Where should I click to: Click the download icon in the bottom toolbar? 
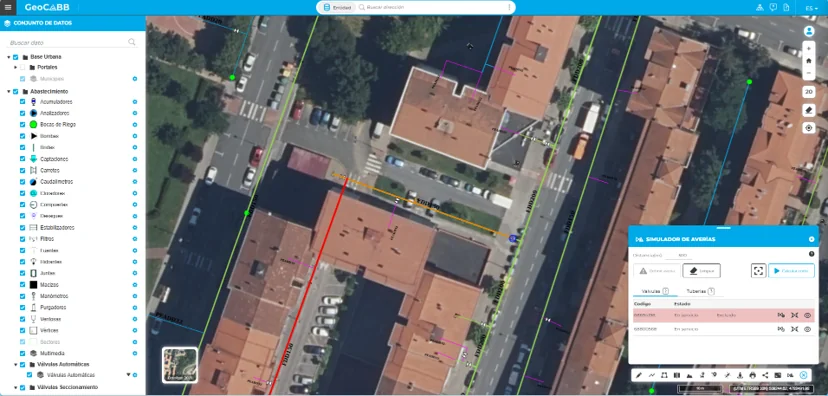[740, 375]
